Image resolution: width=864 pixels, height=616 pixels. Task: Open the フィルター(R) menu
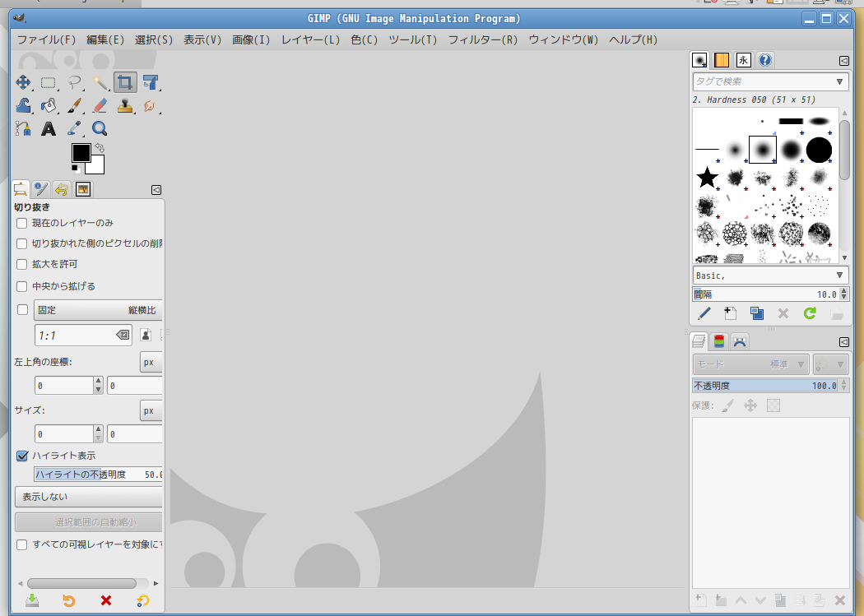point(483,39)
